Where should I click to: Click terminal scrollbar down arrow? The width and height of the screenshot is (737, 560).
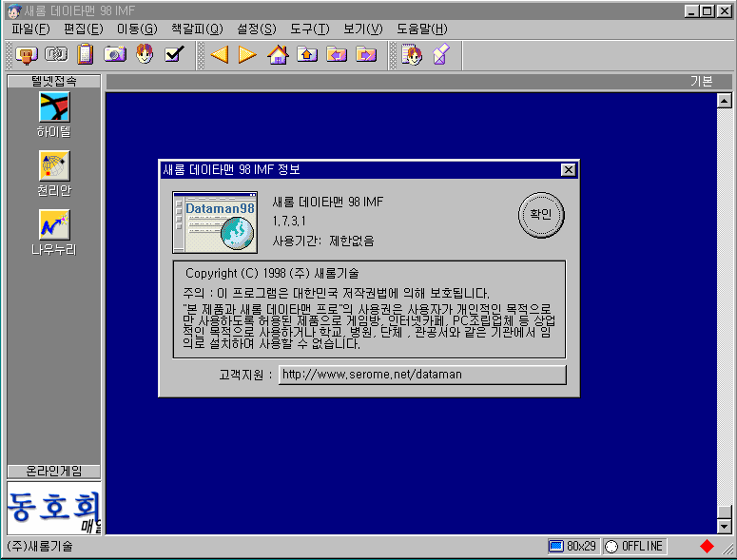pyautogui.click(x=725, y=526)
